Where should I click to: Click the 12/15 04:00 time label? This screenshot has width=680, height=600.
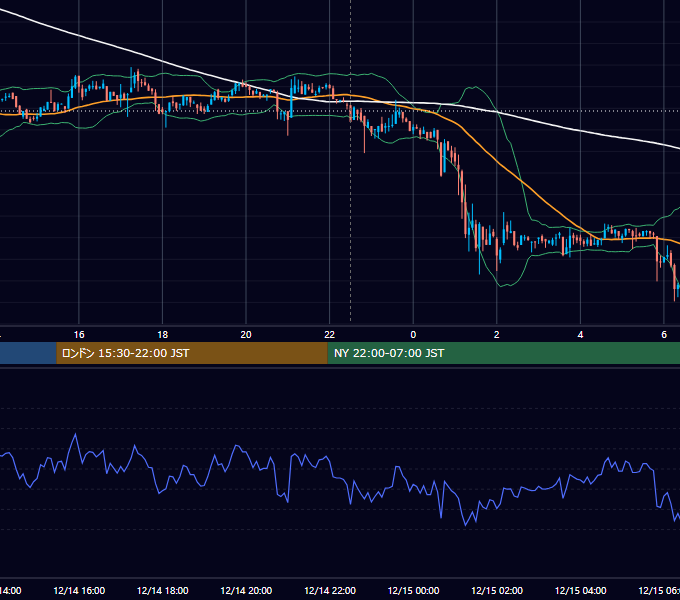click(x=581, y=590)
